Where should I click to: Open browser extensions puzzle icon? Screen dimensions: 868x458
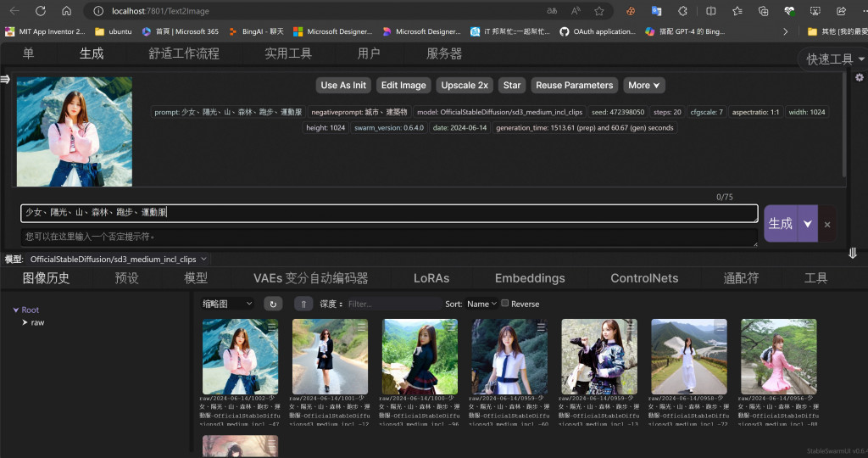click(682, 11)
